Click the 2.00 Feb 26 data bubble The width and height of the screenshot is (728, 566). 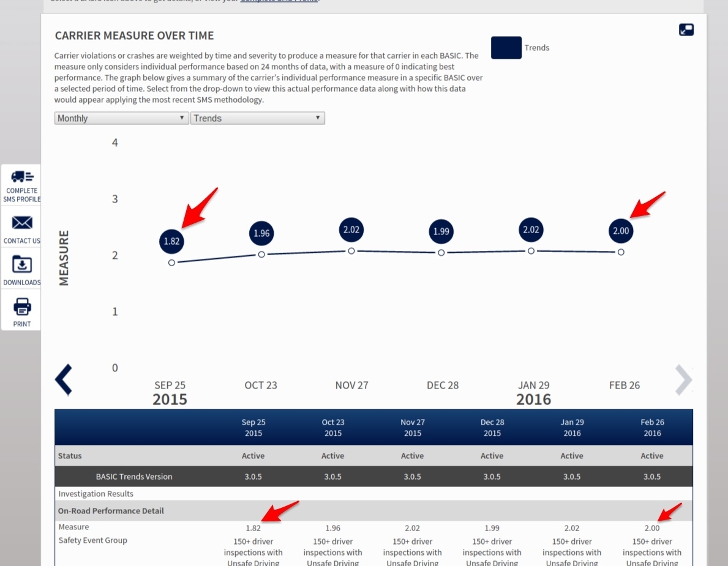621,231
